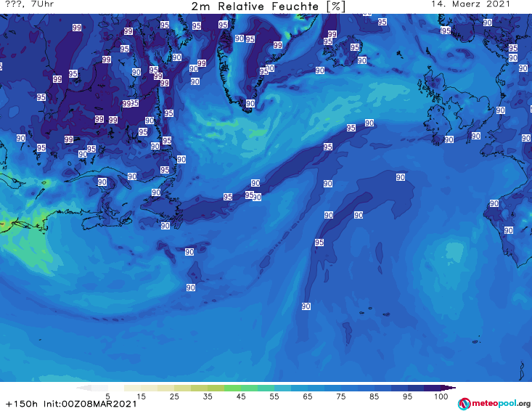The image size is (532, 411).
Task: Click the color scale label "75"
Action: [340, 396]
